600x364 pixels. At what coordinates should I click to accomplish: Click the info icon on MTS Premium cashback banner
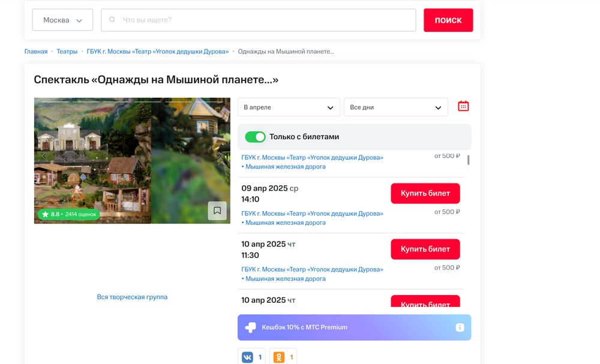pyautogui.click(x=459, y=327)
